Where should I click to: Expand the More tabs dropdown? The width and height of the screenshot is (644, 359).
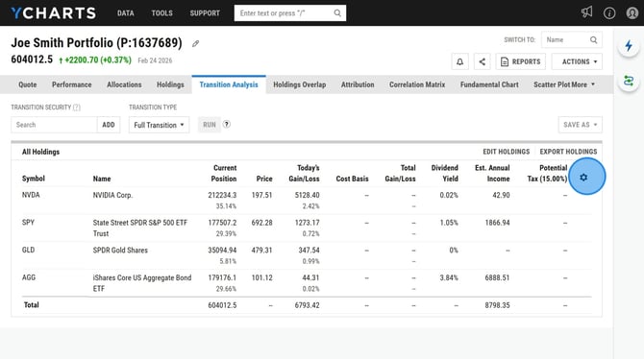coord(583,84)
